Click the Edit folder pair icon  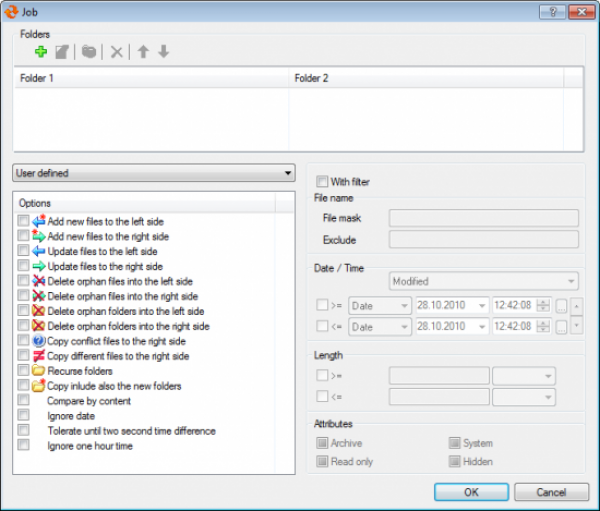[62, 52]
